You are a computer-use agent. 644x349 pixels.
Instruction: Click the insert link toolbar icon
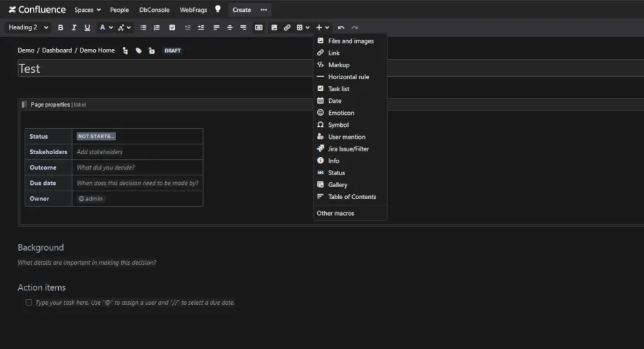[287, 27]
